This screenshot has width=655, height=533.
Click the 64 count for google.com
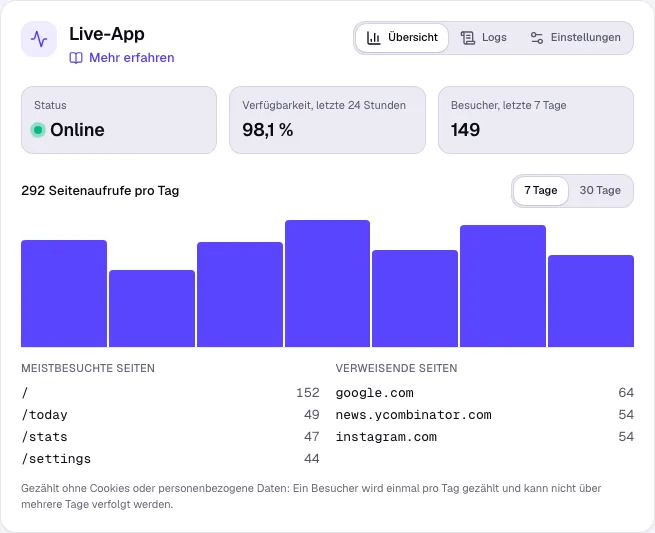(x=626, y=393)
